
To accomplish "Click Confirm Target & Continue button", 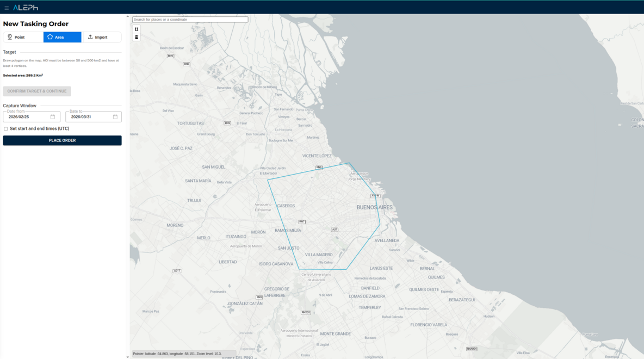I will point(37,91).
